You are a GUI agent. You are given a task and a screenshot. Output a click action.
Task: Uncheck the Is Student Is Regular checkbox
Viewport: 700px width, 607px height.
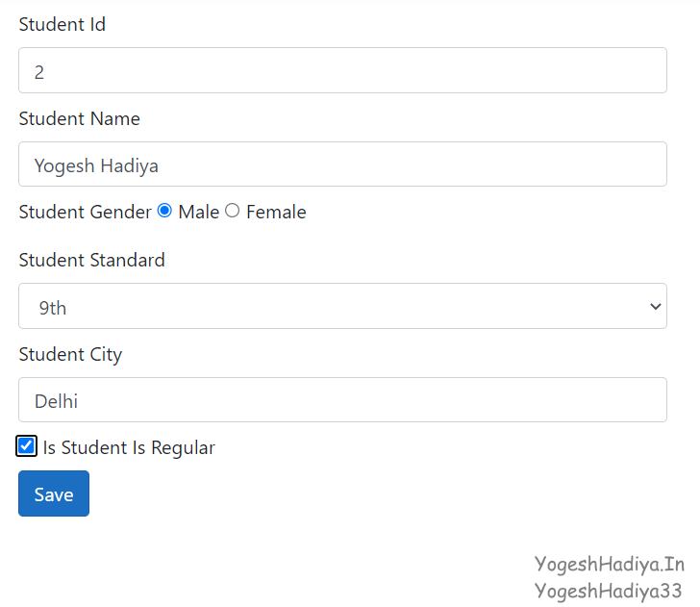click(x=27, y=446)
